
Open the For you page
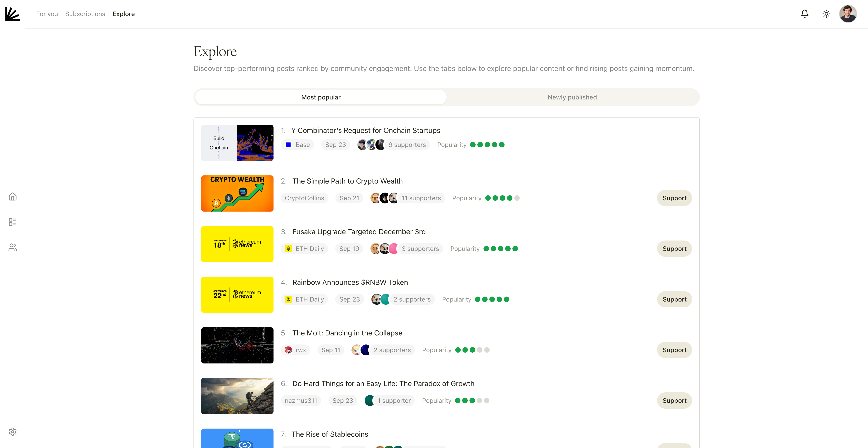coord(47,14)
